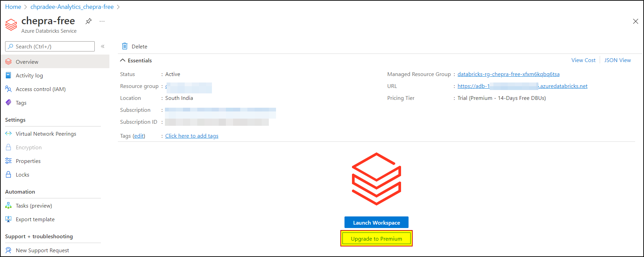
Task: Click the Locks padlock icon
Action: pos(9,175)
